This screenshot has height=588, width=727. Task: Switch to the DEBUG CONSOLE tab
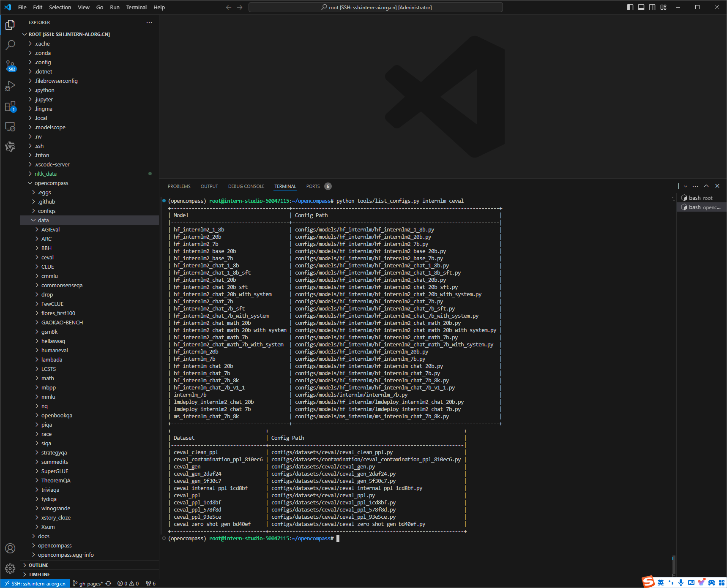coord(246,186)
